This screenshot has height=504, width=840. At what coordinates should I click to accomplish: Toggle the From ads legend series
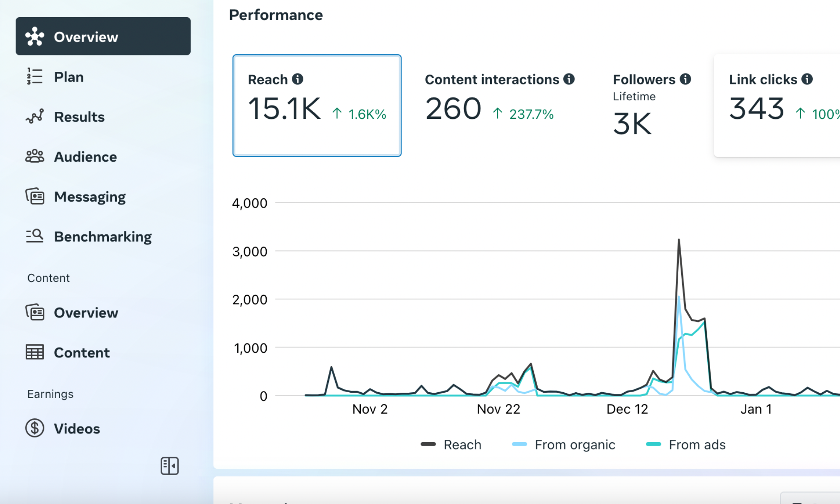tap(697, 444)
